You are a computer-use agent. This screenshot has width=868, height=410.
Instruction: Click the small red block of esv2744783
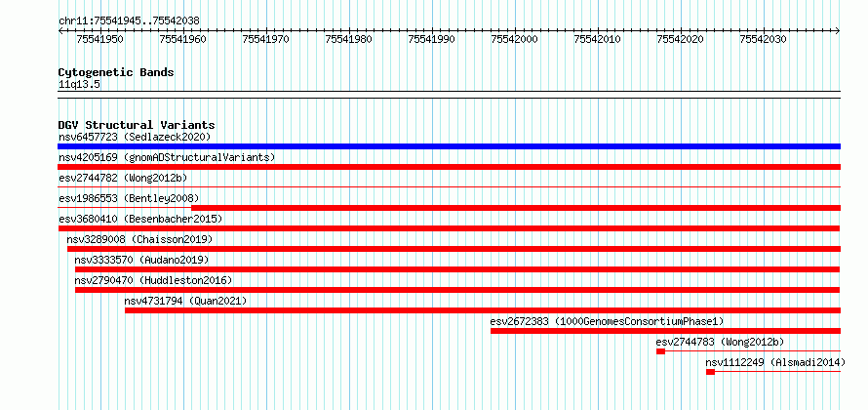660,351
